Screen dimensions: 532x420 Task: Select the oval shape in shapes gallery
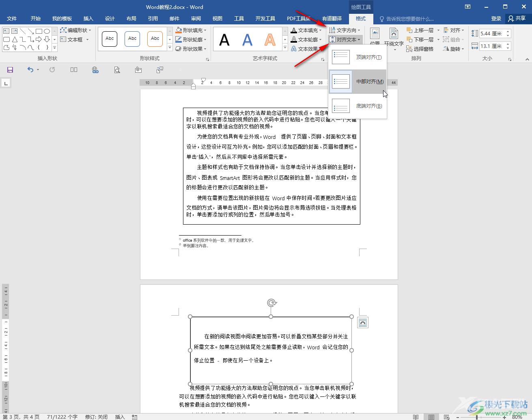point(47,31)
